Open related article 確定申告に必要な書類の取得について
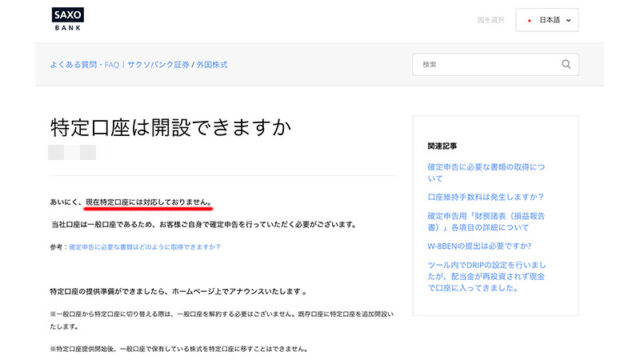This screenshot has width=640, height=360. coord(486,173)
